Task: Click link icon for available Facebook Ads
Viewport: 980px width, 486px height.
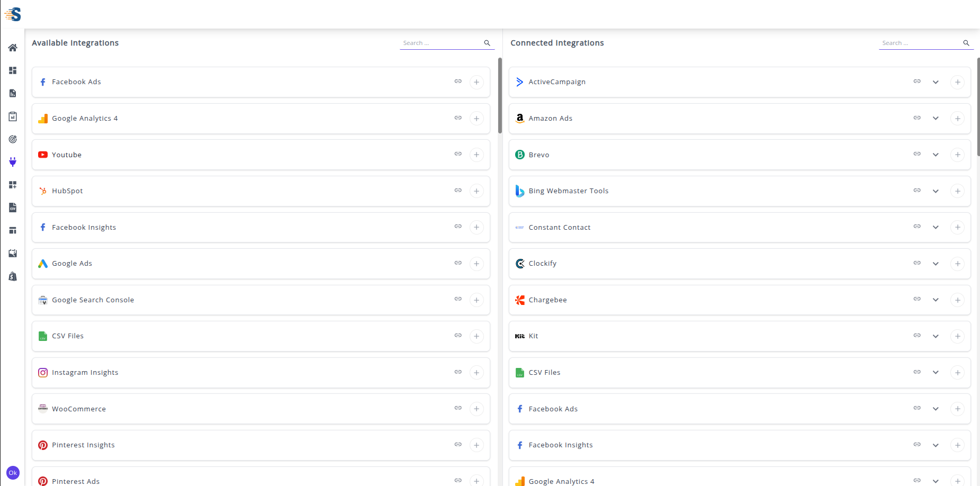Action: tap(458, 82)
